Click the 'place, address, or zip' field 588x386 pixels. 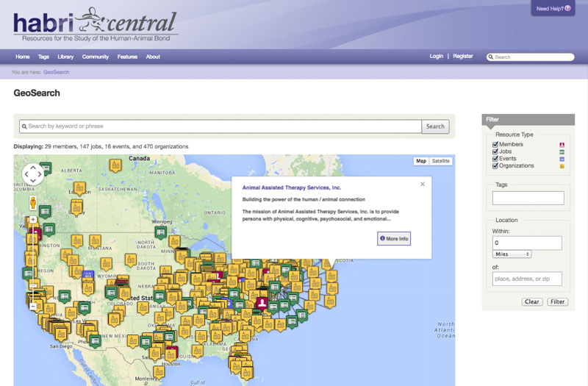click(x=527, y=279)
